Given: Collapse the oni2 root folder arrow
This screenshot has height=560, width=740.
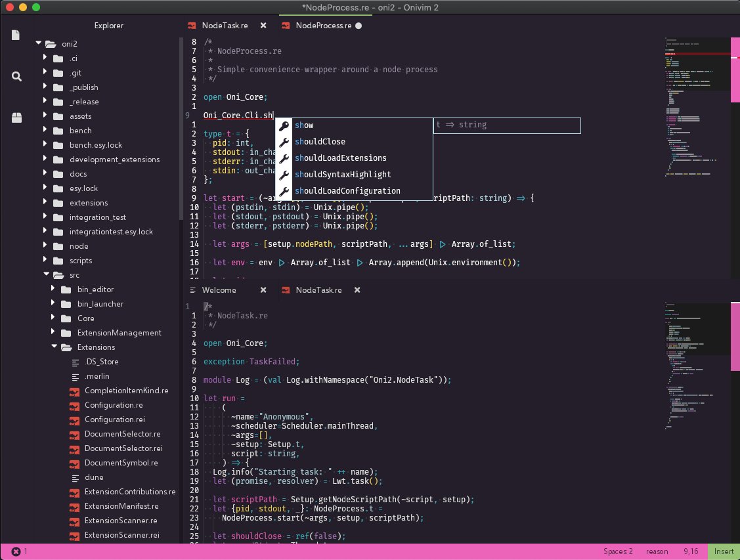Looking at the screenshot, I should click(38, 43).
